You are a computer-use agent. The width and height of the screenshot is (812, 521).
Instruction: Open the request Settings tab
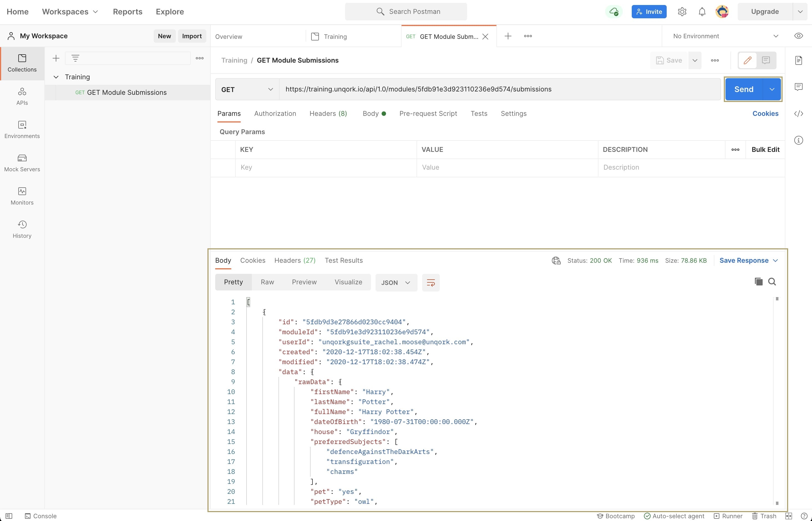[514, 114]
